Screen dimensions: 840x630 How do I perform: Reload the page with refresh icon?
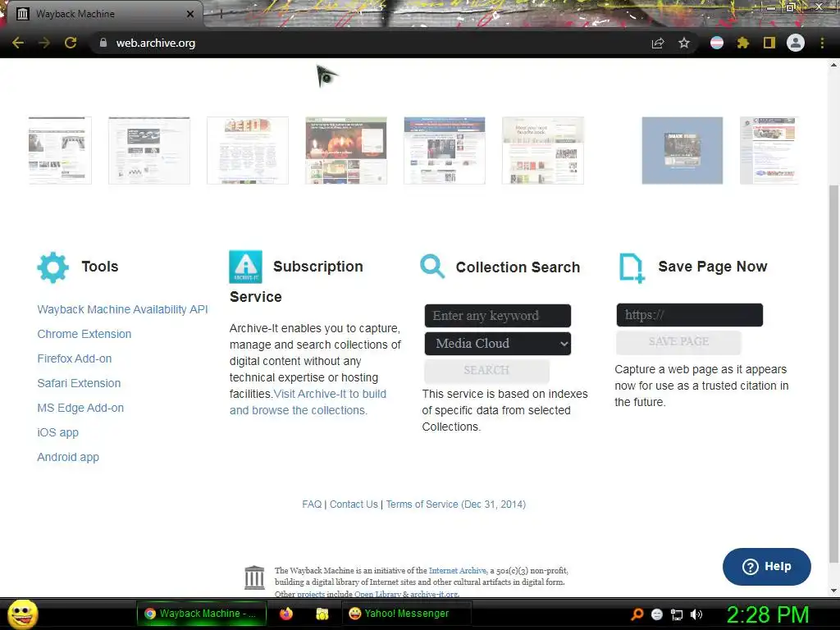[71, 43]
